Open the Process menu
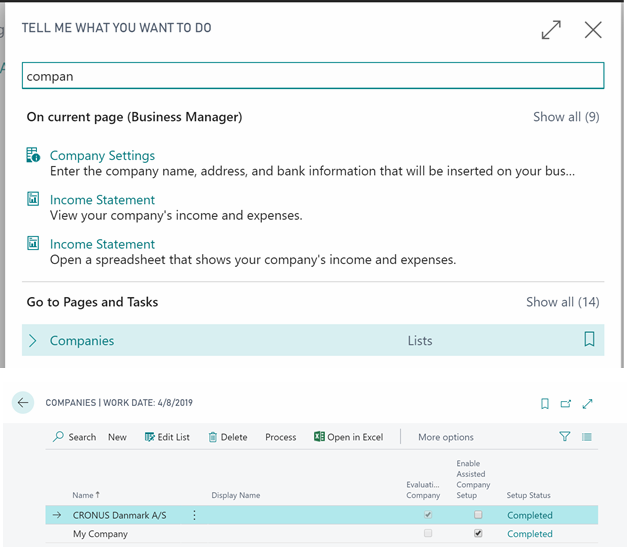 280,437
